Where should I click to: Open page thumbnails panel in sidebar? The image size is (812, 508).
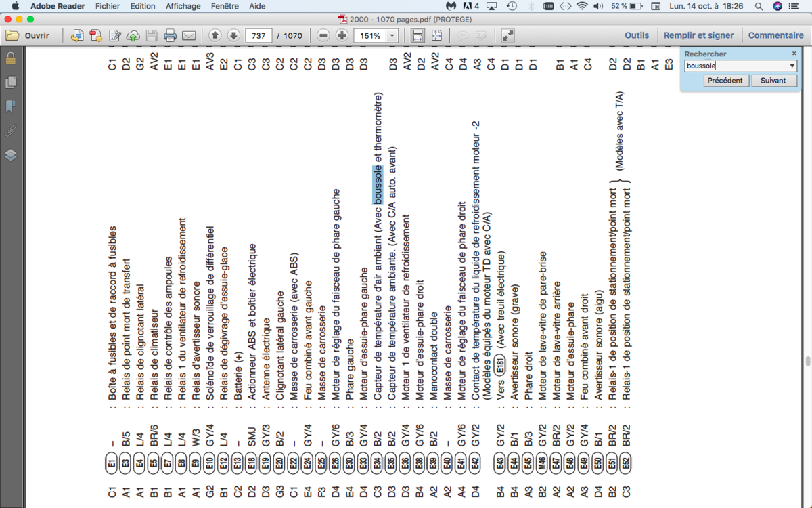(11, 82)
